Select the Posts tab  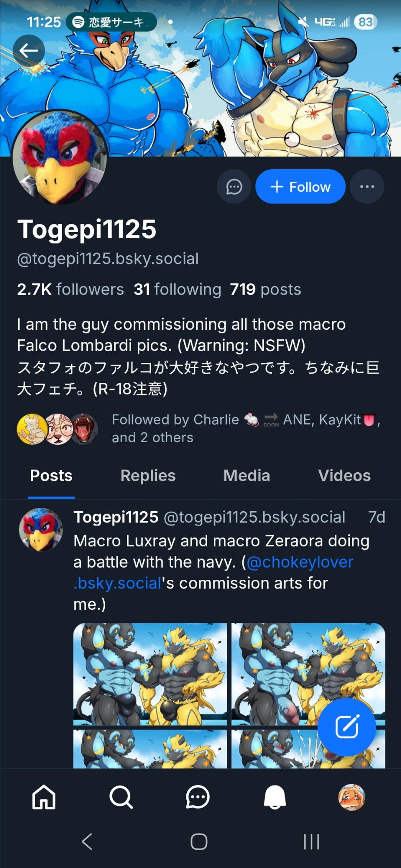51,476
